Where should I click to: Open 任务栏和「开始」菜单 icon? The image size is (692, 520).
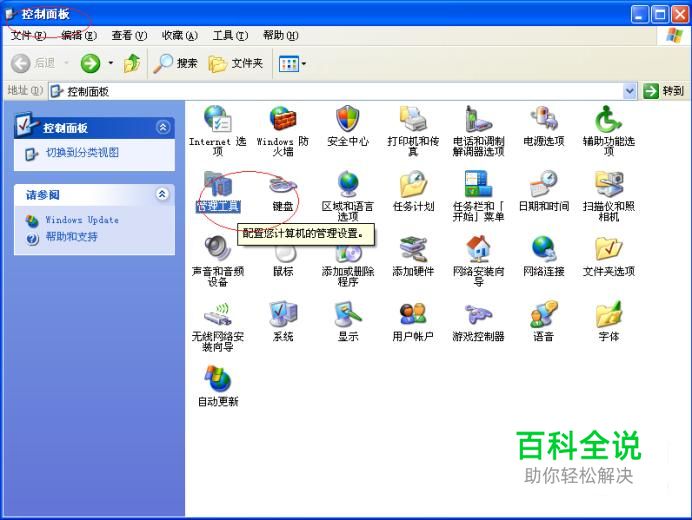478,184
